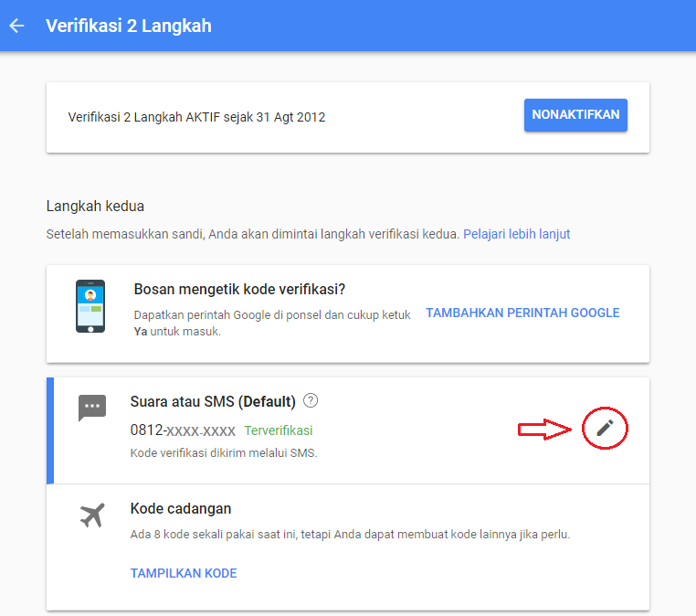Click TAMPILKAN KODE link
696x616 pixels.
184,573
